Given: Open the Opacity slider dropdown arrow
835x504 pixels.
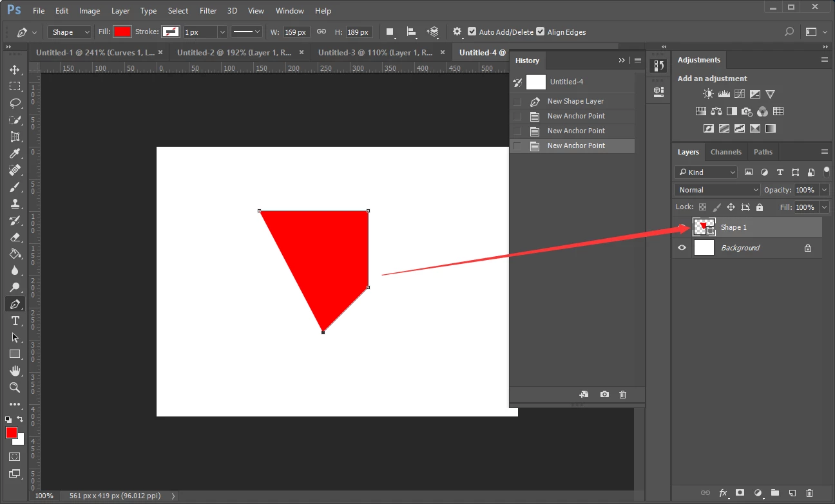Looking at the screenshot, I should tap(824, 190).
